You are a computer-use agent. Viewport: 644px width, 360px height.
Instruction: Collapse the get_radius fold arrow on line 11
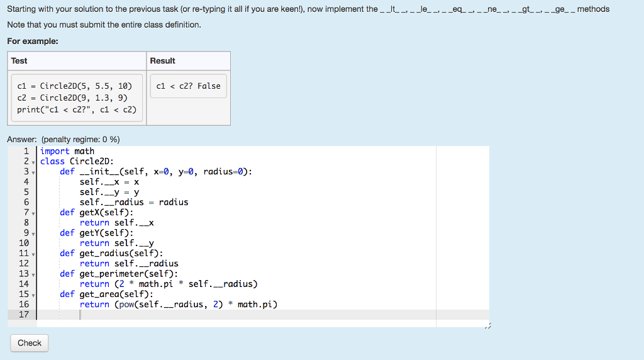tap(33, 254)
